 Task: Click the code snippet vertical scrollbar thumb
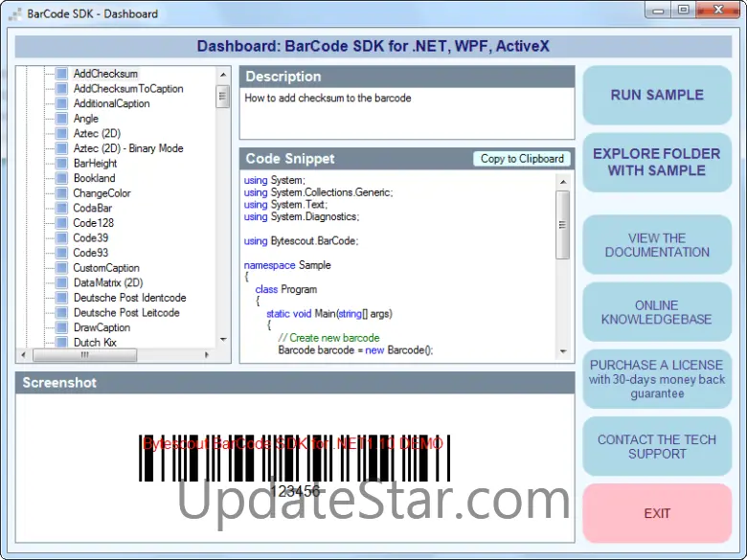click(563, 224)
